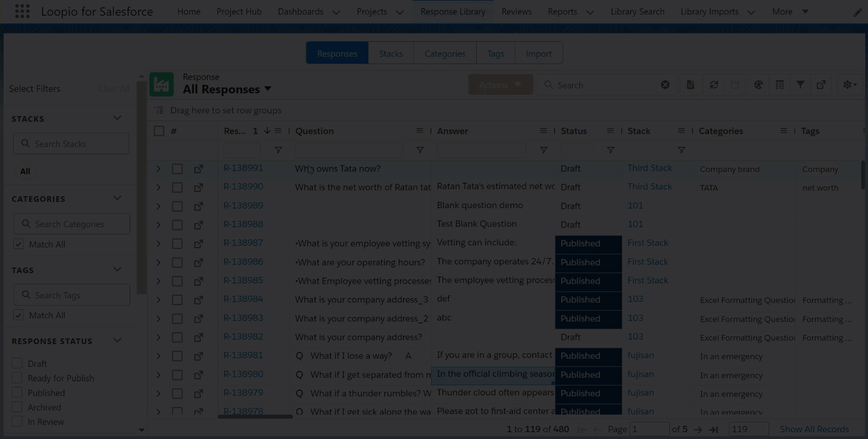Open filter funnel for the Answer column
This screenshot has height=439, width=868.
pos(543,150)
